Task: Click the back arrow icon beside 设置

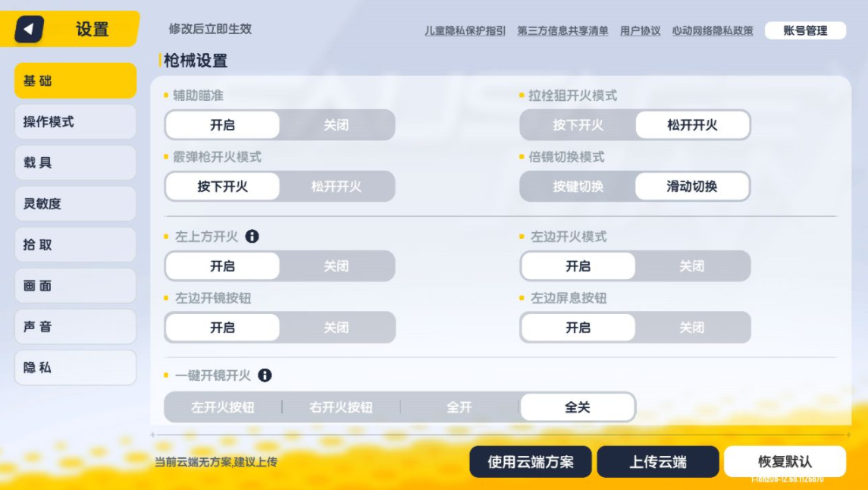Action: coord(30,29)
